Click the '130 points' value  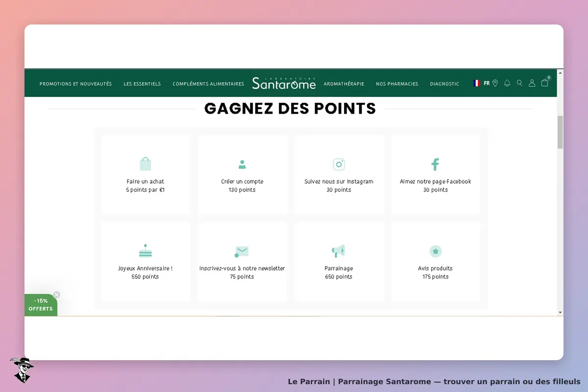[242, 190]
